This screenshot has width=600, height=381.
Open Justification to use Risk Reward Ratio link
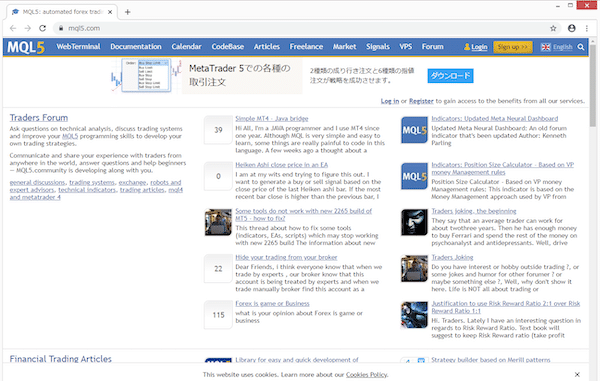click(506, 307)
